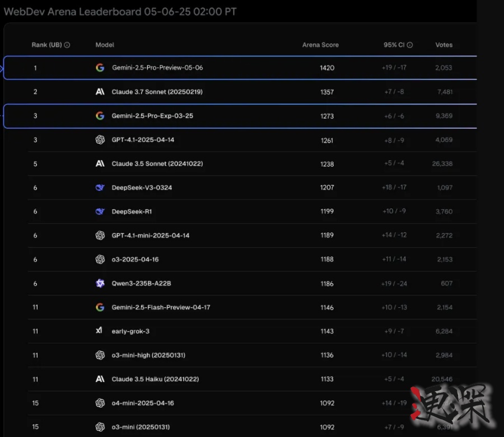The width and height of the screenshot is (504, 437).
Task: Click the DeepSeek whale icon beside DeepSeek-V3-0324
Action: coord(100,187)
